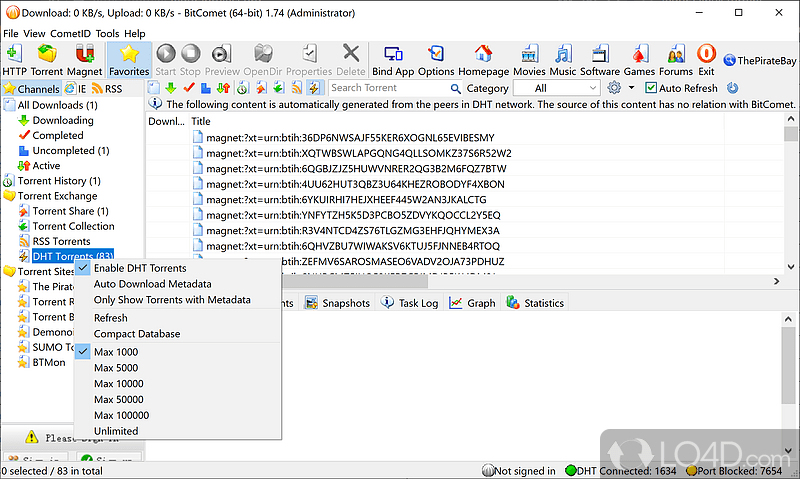800x479 pixels.
Task: Click the RSS filter icon in the filter bar
Action: coord(296,88)
